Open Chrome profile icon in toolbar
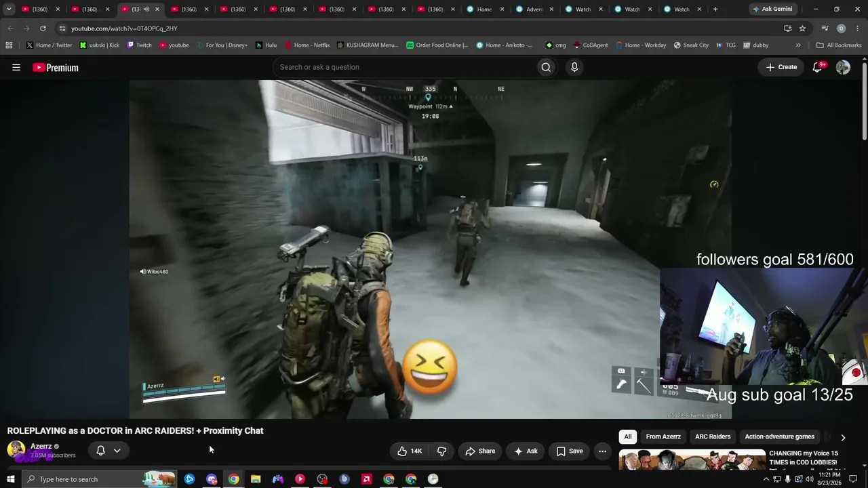The image size is (868, 488). (x=841, y=28)
